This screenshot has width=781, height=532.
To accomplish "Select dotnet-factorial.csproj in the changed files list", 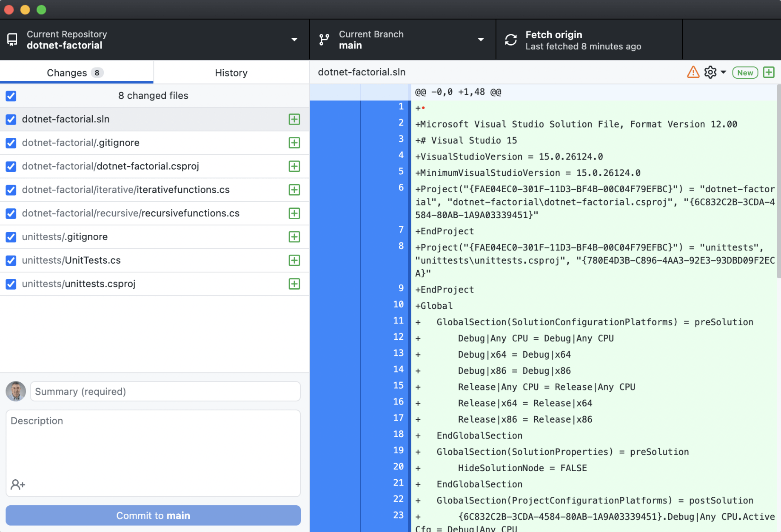I will point(111,166).
